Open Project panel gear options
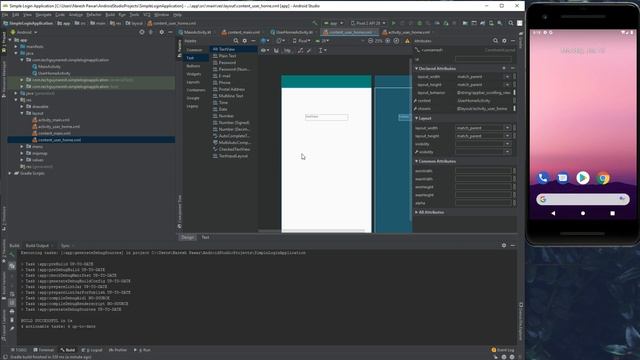 tap(162, 32)
